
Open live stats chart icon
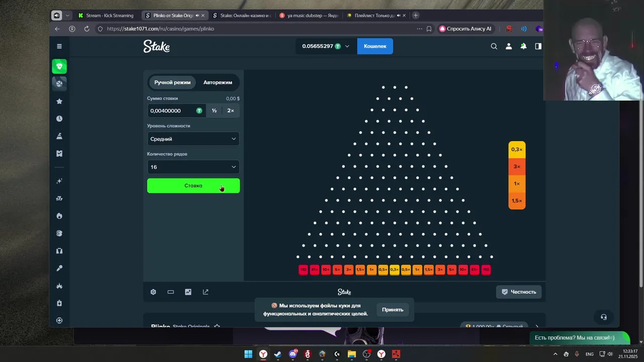pos(188,292)
